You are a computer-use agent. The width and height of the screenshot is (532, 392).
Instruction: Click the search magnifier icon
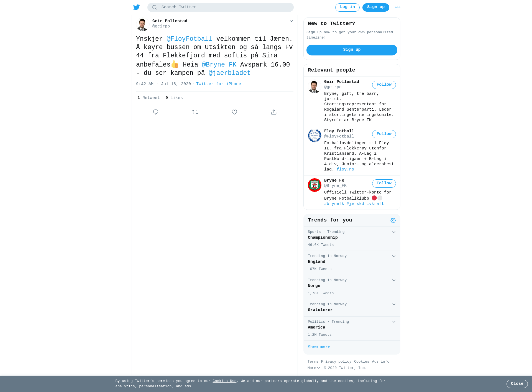(x=155, y=7)
